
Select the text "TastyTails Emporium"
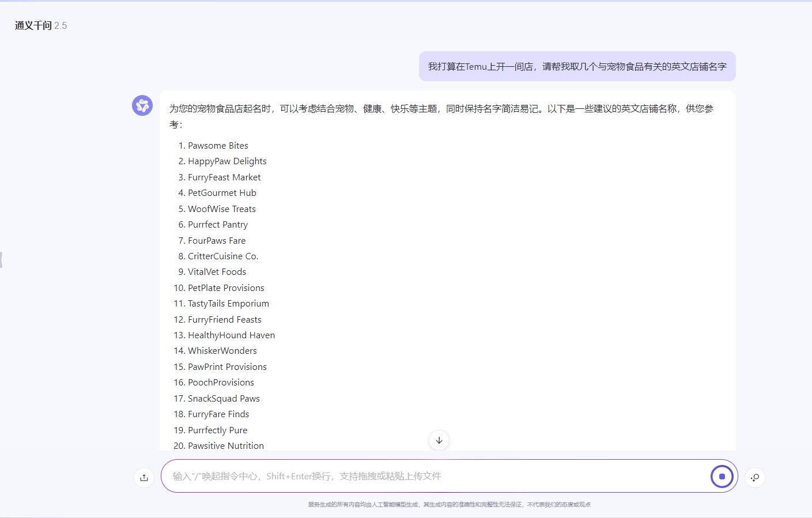(228, 304)
